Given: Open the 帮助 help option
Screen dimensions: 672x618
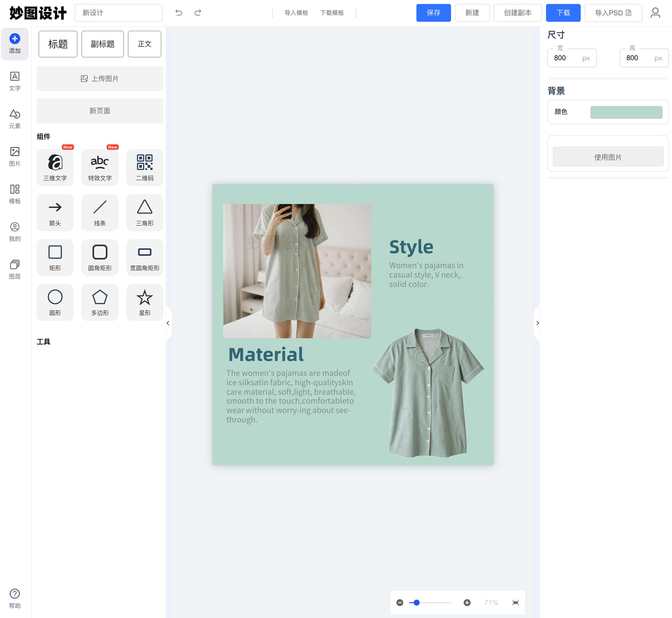Looking at the screenshot, I should (x=15, y=598).
